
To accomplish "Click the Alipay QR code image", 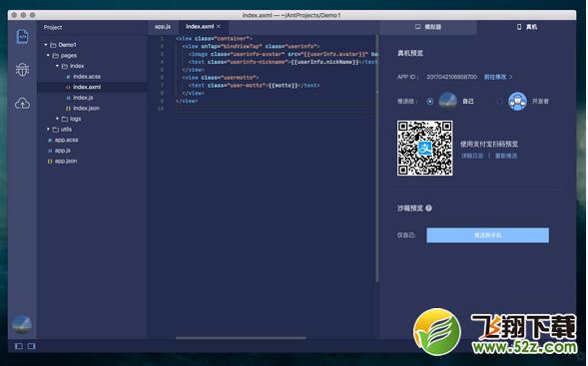I will coord(425,148).
